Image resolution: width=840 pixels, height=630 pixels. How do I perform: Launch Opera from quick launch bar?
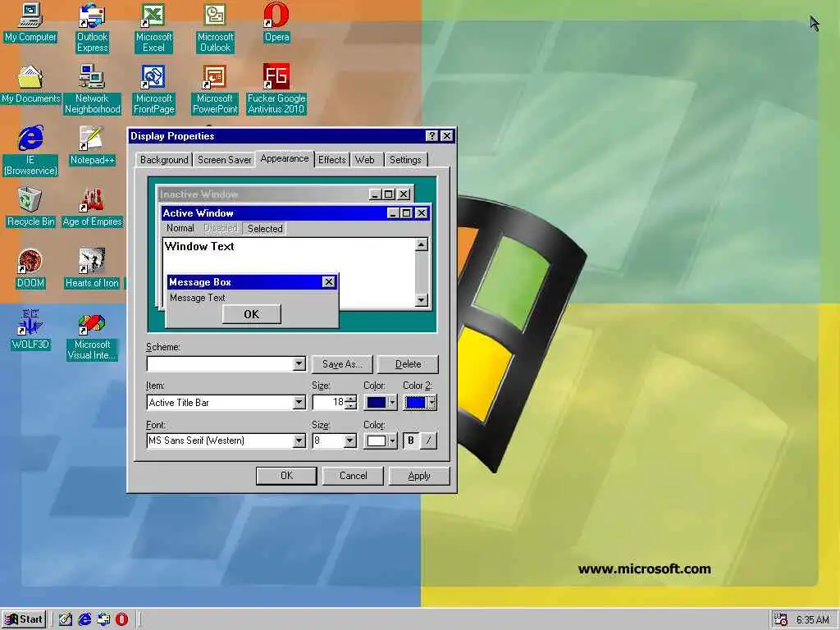pyautogui.click(x=122, y=619)
